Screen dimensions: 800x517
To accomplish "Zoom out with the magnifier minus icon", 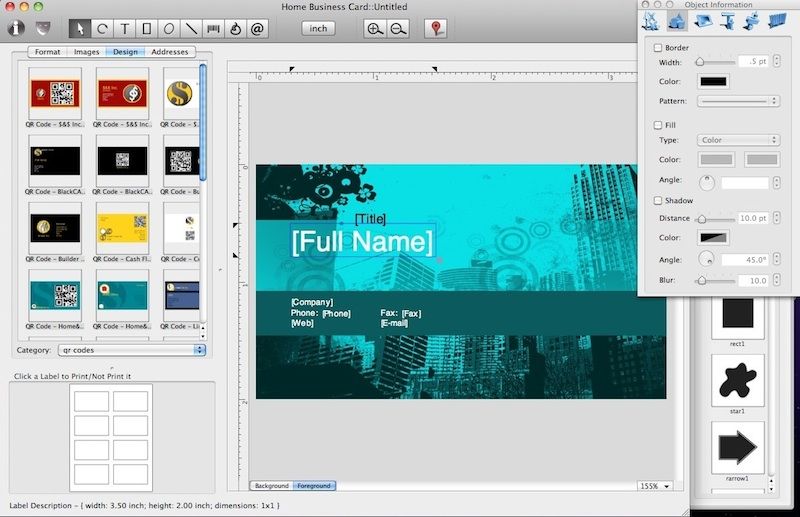I will [398, 29].
